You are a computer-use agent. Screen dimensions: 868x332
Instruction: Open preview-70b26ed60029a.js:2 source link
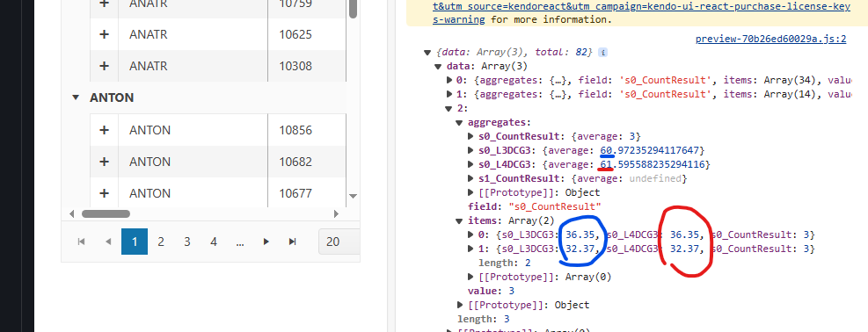click(770, 39)
